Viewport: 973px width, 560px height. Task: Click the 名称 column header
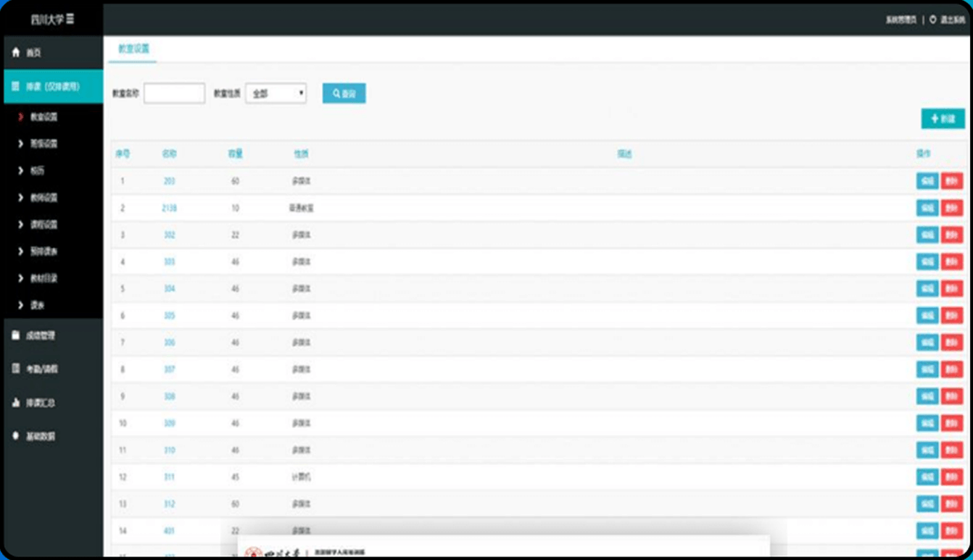[169, 154]
